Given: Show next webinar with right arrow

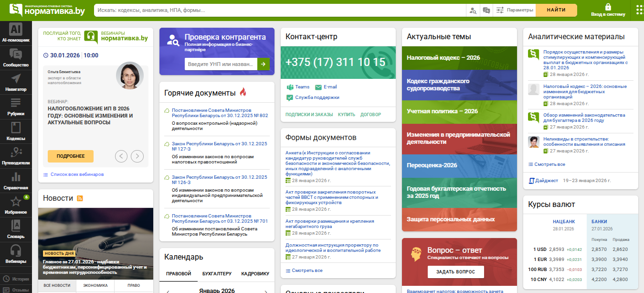Looking at the screenshot, I should pyautogui.click(x=137, y=156).
